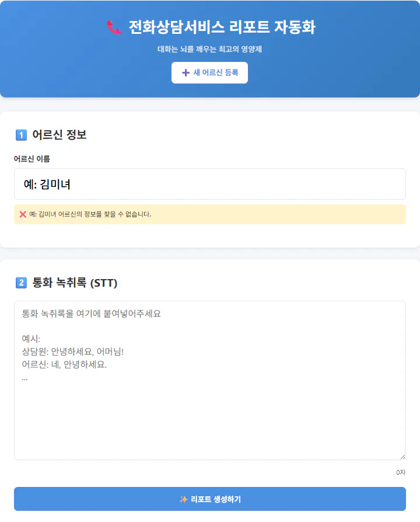Viewport: 420px width, 522px height.
Task: Click the 어르신 정보 section heading
Action: click(x=59, y=135)
